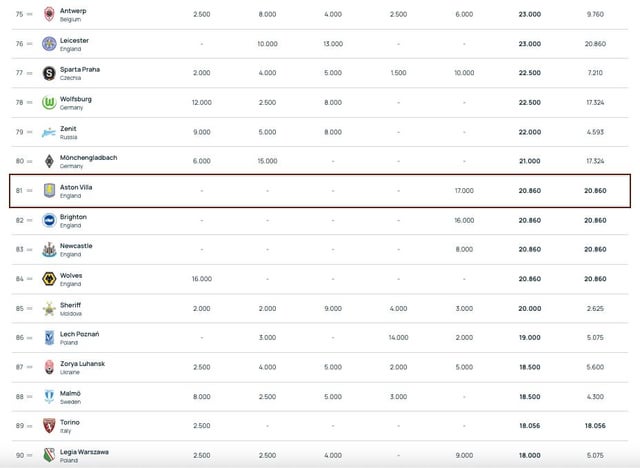Image resolution: width=640 pixels, height=468 pixels.
Task: Open the Lech Poznań club name link
Action: click(x=79, y=333)
